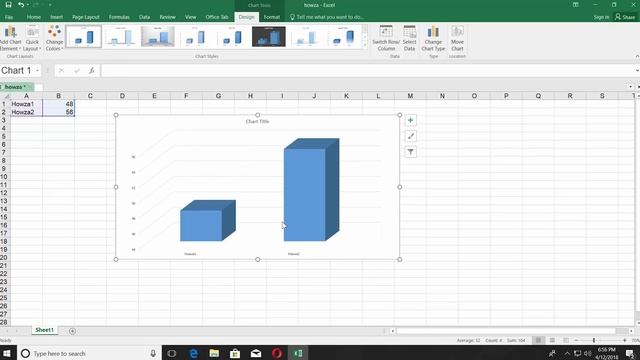Click the zoom out minus button
640x360 pixels.
click(576, 340)
